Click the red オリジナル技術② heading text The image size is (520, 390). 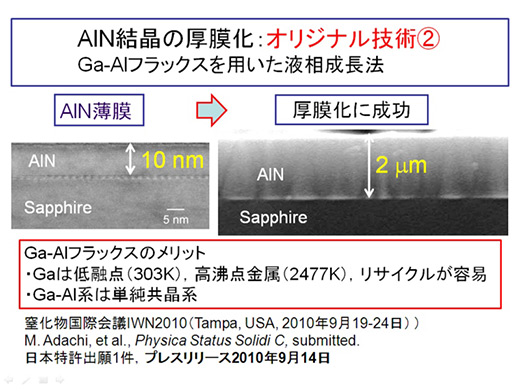pyautogui.click(x=353, y=39)
